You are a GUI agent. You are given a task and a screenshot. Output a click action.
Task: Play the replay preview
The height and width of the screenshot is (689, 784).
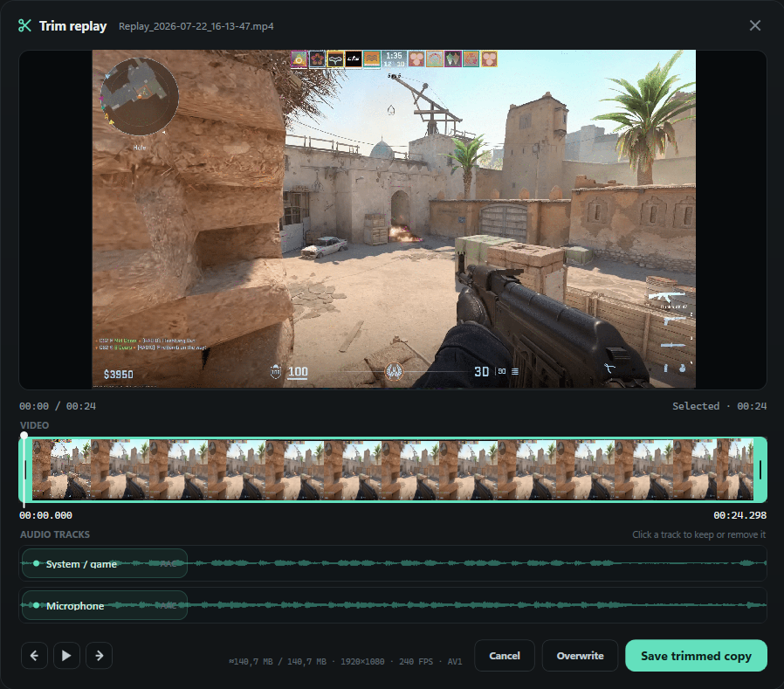click(x=66, y=656)
